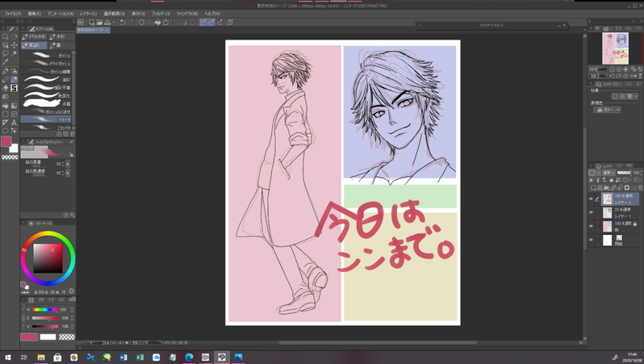Open dropdown arrow beside save icon
644x364 pixels.
click(x=114, y=22)
